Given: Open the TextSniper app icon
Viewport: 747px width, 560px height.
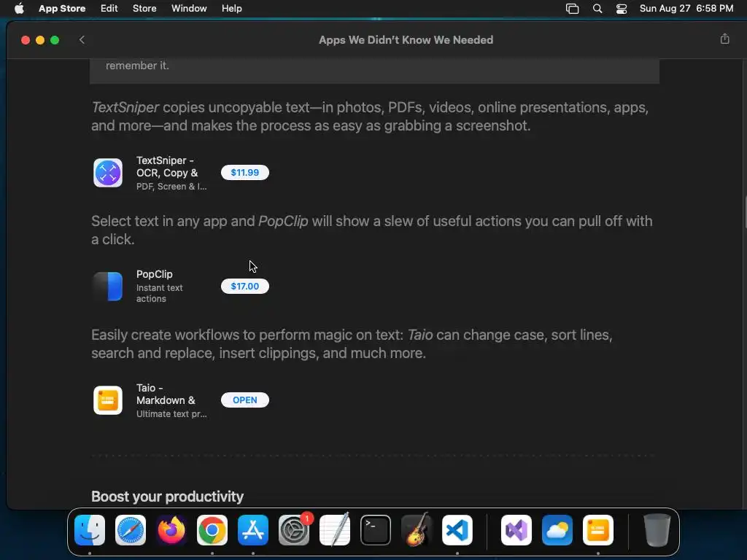Looking at the screenshot, I should tap(108, 173).
